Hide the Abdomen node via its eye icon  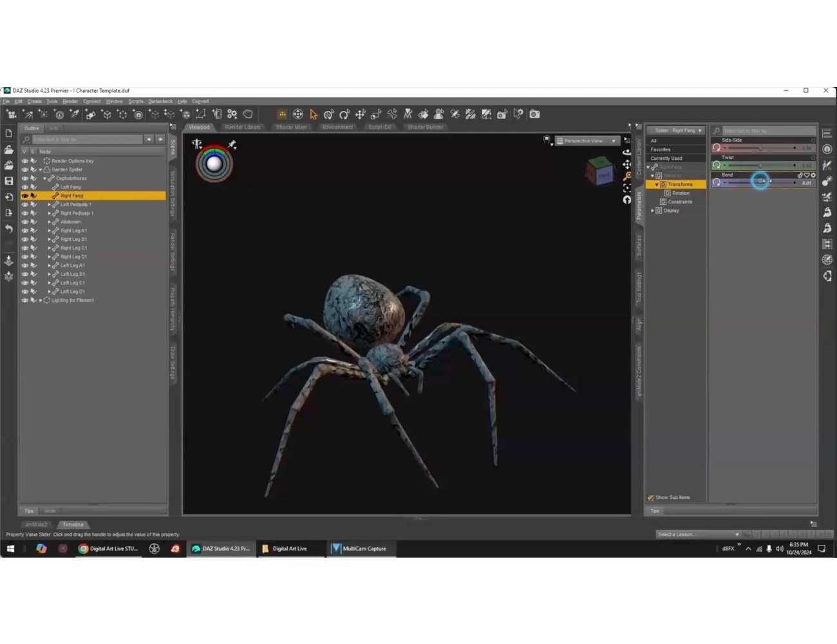click(24, 222)
